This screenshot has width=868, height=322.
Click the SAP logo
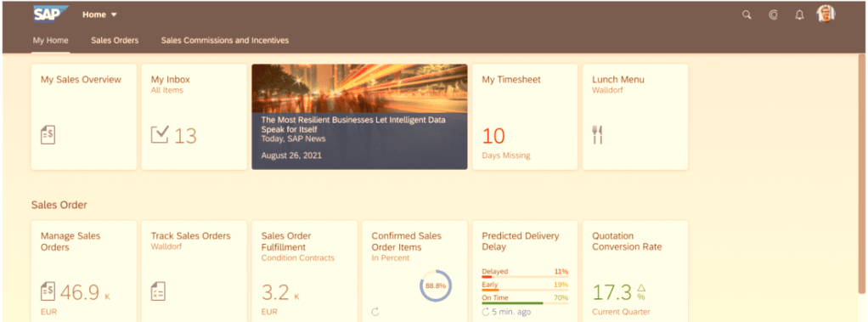point(50,14)
